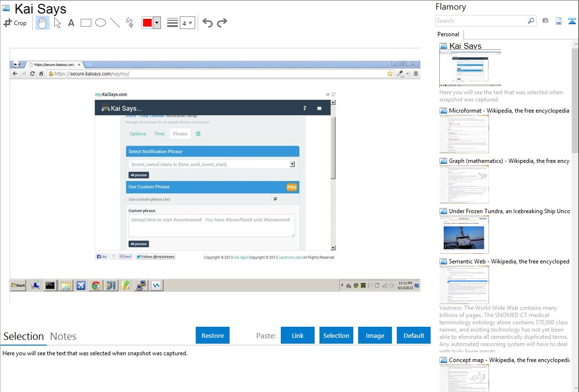Select the arrow pointer tool
Viewport: 579px width, 392px height.
click(57, 23)
